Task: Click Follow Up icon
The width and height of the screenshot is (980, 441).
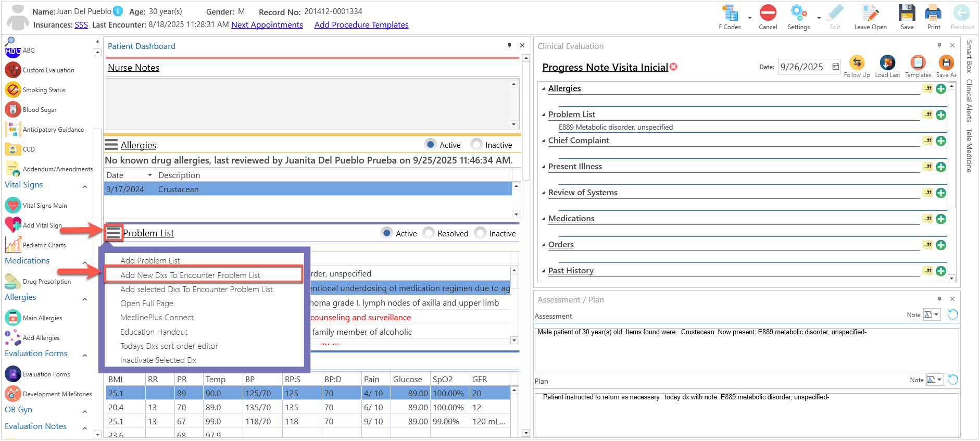Action: [x=857, y=63]
